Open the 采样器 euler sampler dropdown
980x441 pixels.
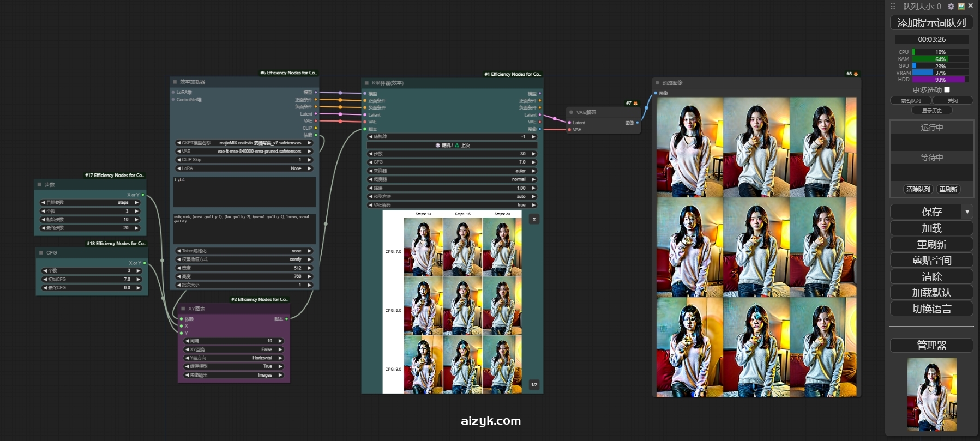452,171
